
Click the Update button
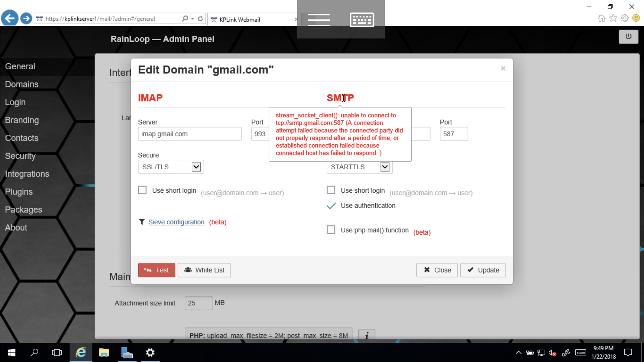click(483, 270)
